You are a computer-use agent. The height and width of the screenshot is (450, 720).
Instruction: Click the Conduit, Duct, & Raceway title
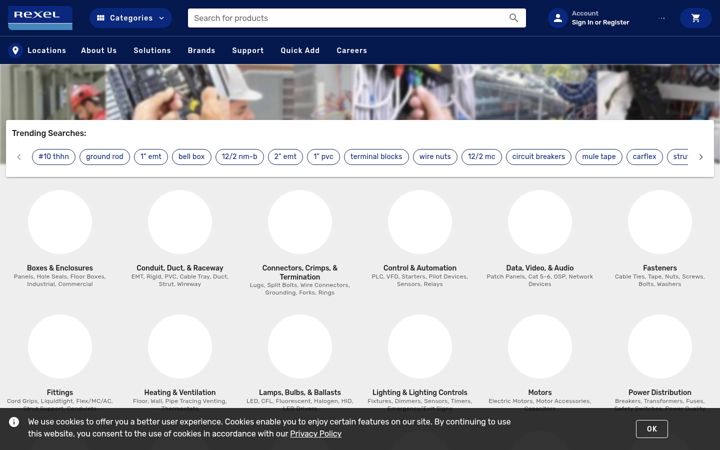tap(180, 268)
